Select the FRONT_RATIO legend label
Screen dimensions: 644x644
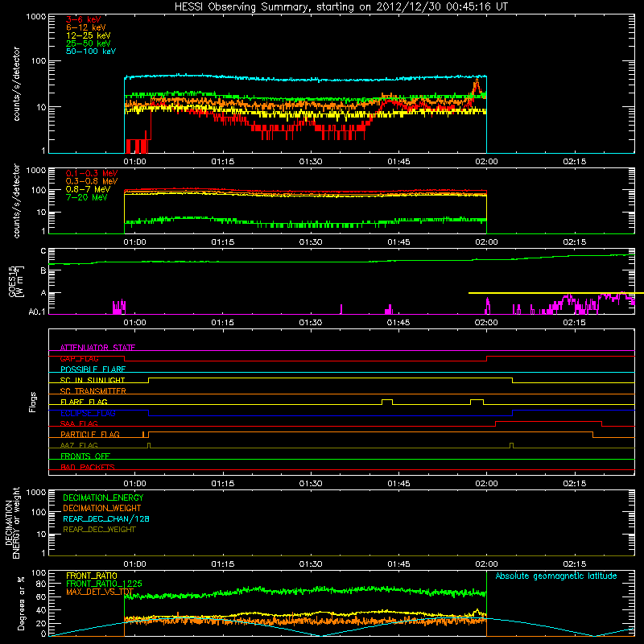[x=92, y=576]
